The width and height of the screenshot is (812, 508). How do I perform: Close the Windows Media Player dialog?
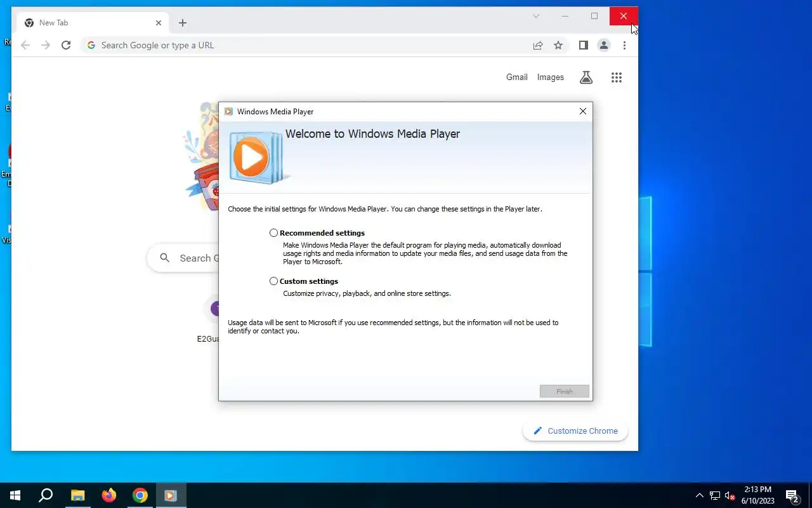(x=583, y=111)
